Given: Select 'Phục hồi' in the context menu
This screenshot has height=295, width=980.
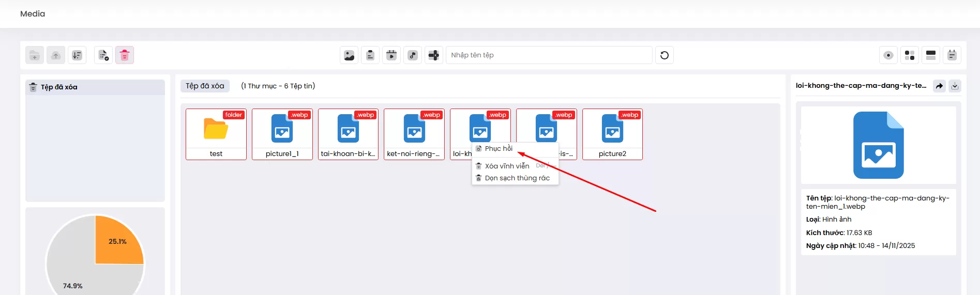Looking at the screenshot, I should click(x=499, y=149).
